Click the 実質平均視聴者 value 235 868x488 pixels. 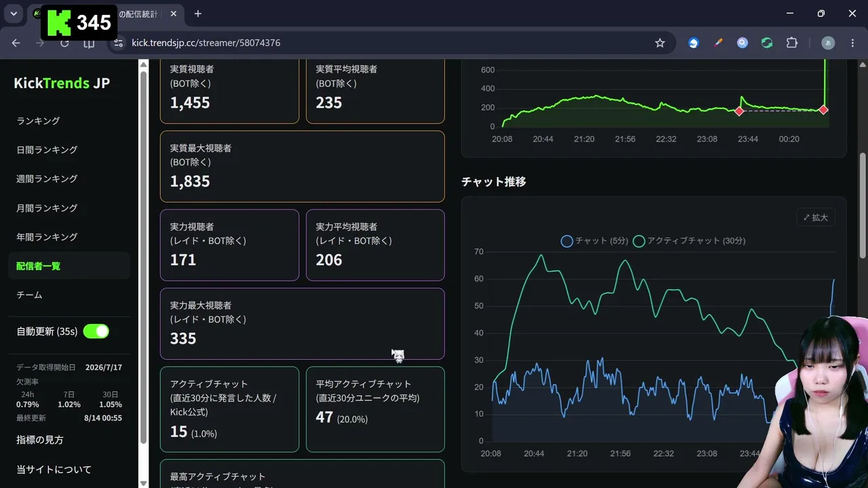pyautogui.click(x=329, y=103)
